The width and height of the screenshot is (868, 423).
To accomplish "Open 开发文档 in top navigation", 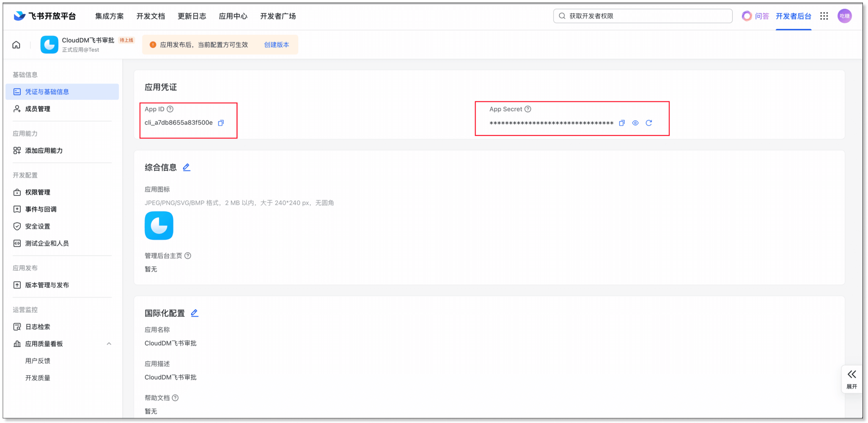I will [x=151, y=16].
